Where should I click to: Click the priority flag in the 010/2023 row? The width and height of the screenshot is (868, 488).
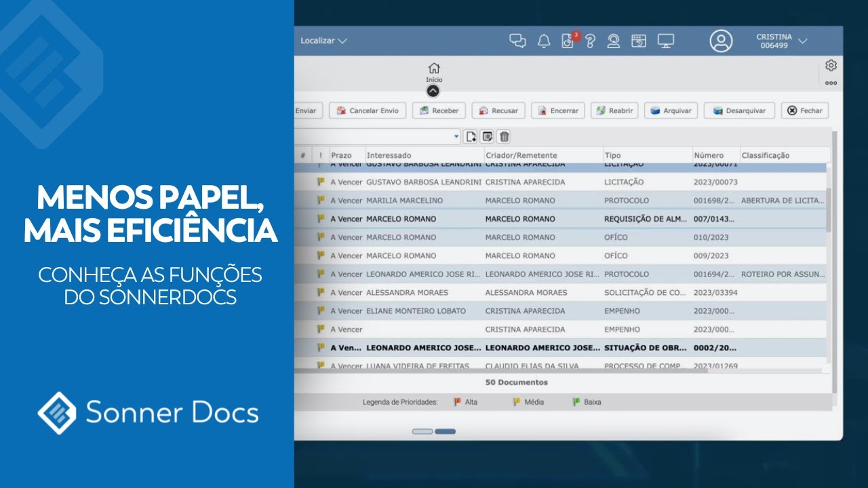(321, 237)
